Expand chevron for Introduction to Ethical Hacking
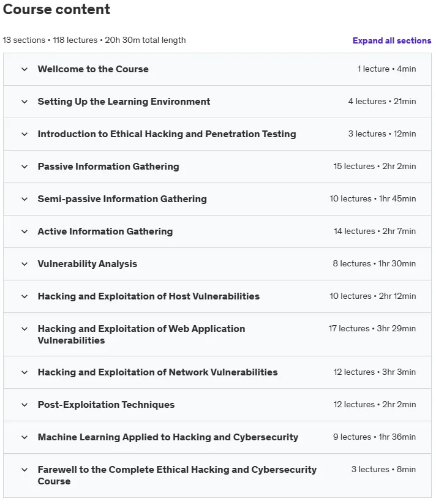436x504 pixels. click(x=24, y=134)
